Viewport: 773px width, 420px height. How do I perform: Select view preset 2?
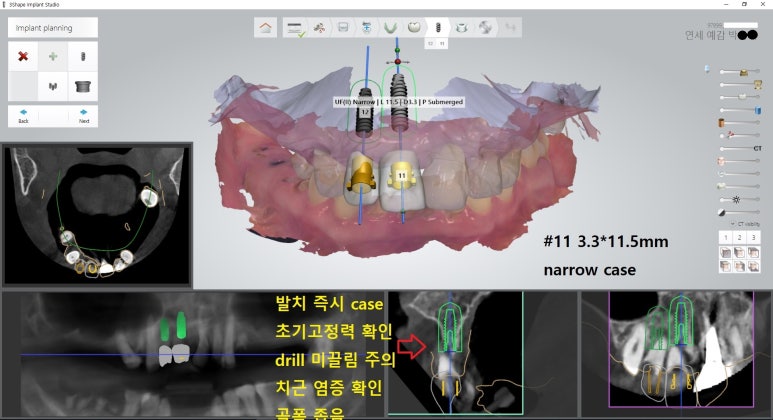point(739,237)
